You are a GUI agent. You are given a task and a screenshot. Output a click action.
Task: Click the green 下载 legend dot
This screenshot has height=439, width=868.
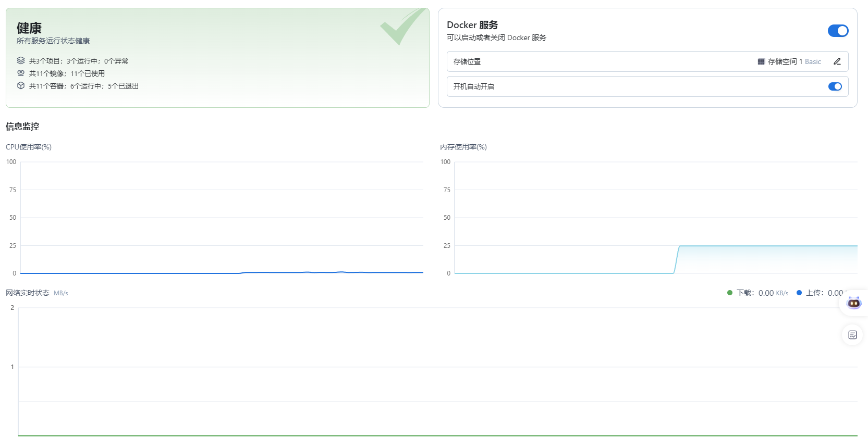point(730,293)
